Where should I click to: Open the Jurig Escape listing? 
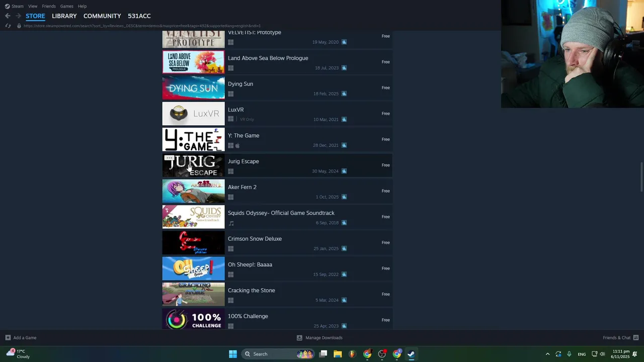click(x=277, y=165)
